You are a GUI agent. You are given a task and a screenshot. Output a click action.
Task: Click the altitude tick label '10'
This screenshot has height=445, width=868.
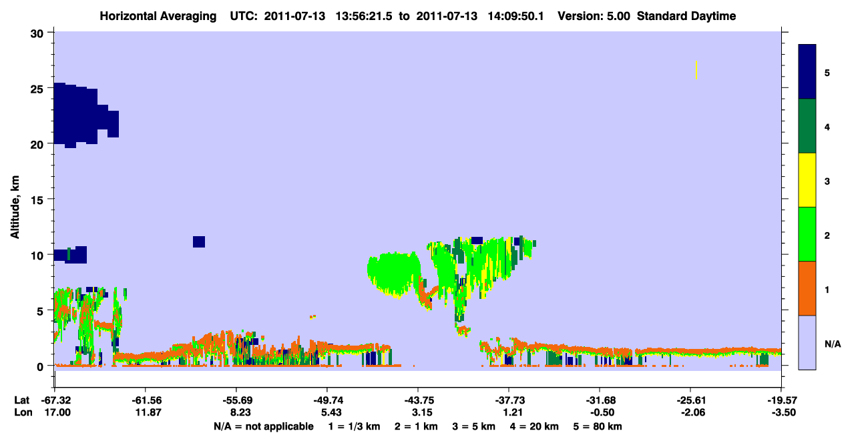tap(39, 255)
